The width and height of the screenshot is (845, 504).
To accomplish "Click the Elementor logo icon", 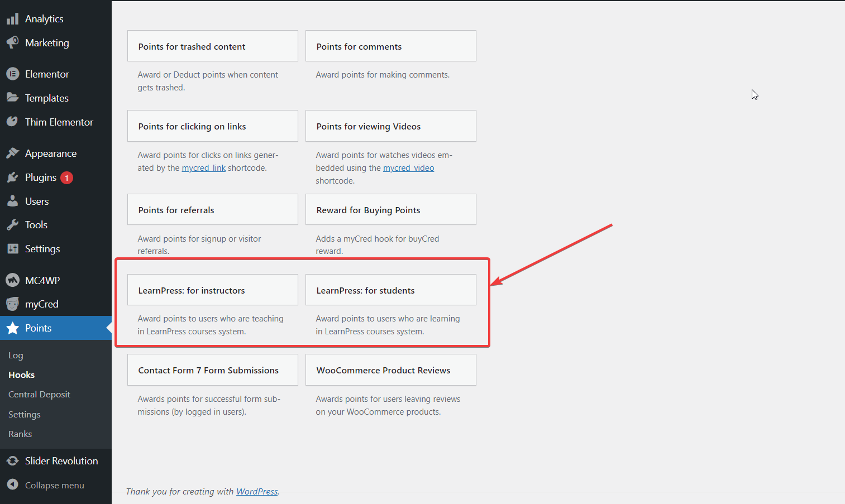I will (12, 74).
